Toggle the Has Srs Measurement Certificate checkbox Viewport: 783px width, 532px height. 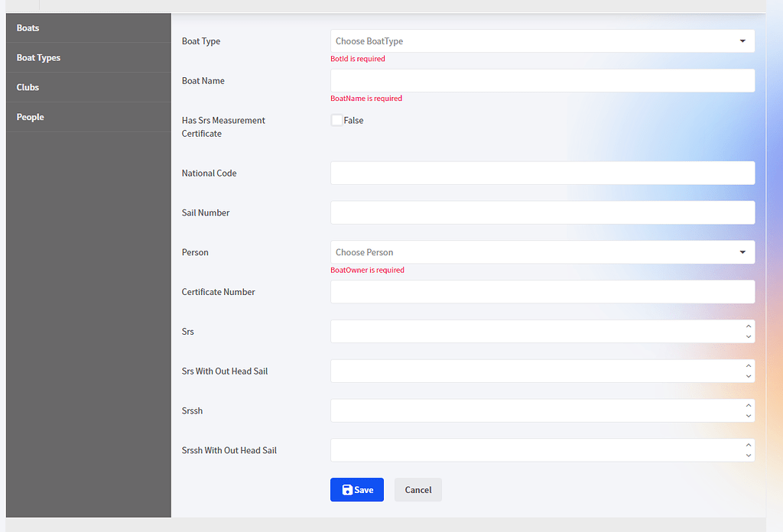click(x=336, y=120)
